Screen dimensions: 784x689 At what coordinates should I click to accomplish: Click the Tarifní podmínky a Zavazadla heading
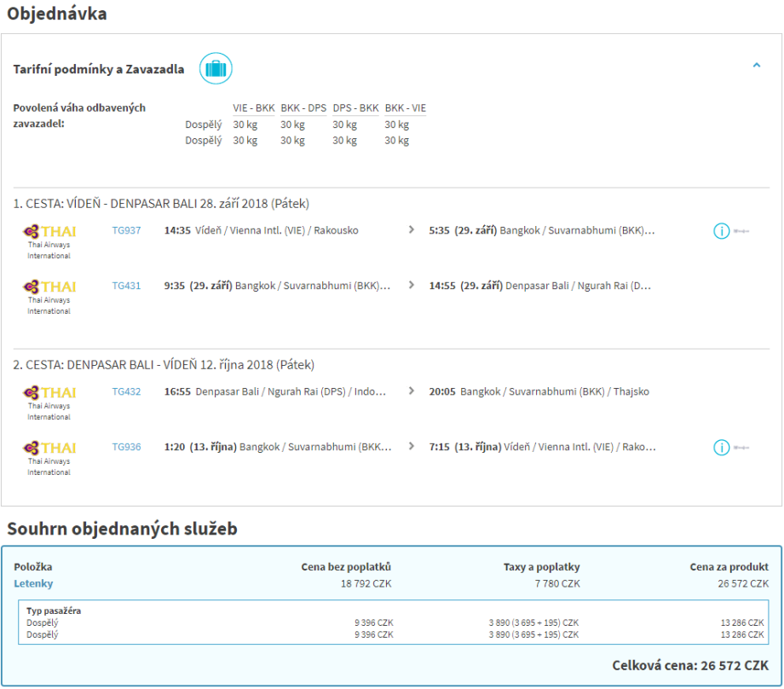click(x=98, y=69)
